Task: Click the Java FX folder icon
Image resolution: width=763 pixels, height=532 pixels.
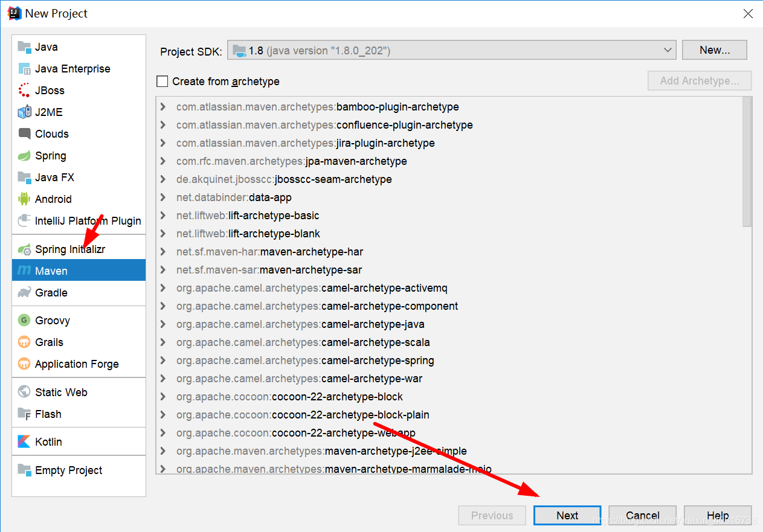Action: (x=24, y=177)
